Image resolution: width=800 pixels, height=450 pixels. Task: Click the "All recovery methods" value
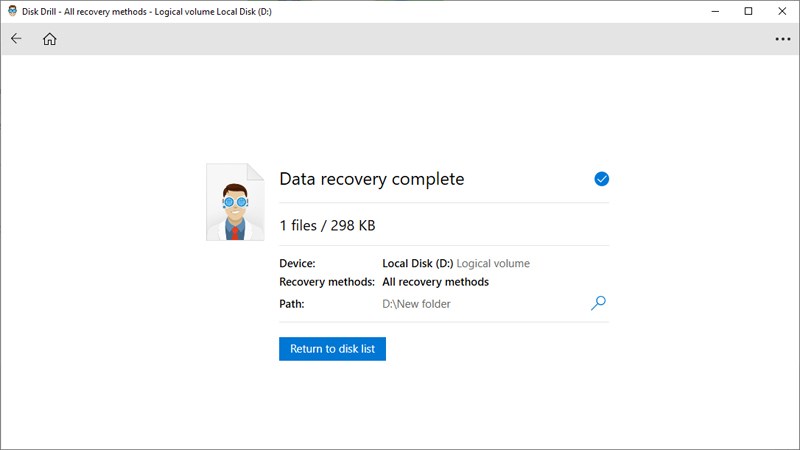click(435, 282)
